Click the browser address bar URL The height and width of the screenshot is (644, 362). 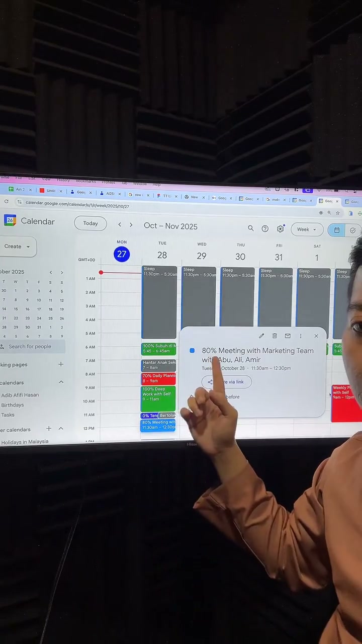[77, 204]
